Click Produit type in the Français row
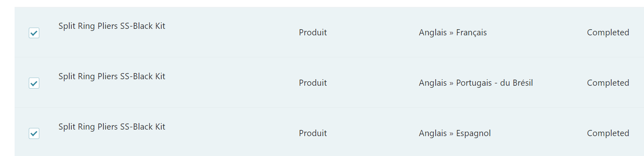Viewport: 644px width, 156px height. 313,32
